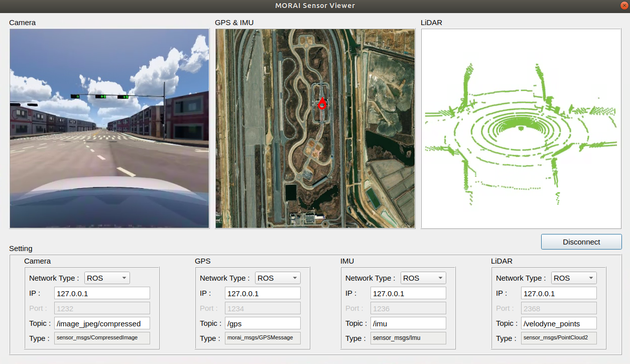Select the GPS IP input field

pyautogui.click(x=263, y=293)
